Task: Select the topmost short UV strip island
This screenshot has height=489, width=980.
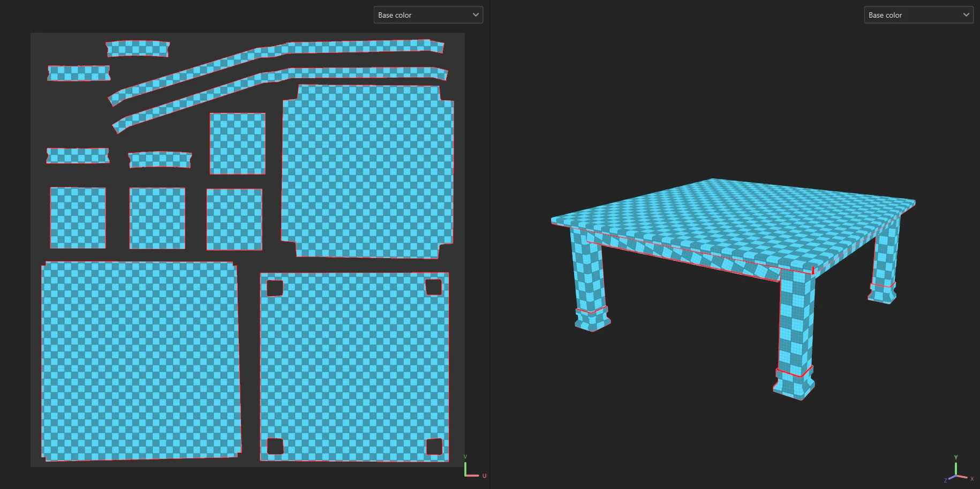Action: point(138,49)
